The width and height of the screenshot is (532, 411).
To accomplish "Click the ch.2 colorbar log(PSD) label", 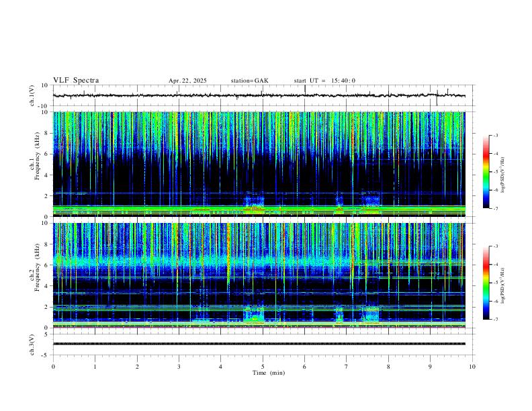I will (503, 285).
